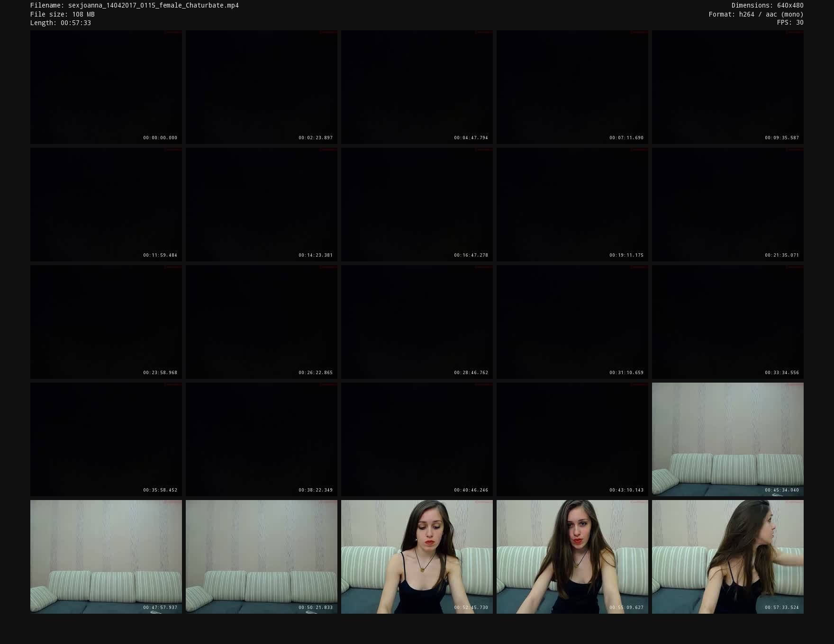Select the thumbnail at 00:16:47.278
834x644 pixels.
coord(417,205)
